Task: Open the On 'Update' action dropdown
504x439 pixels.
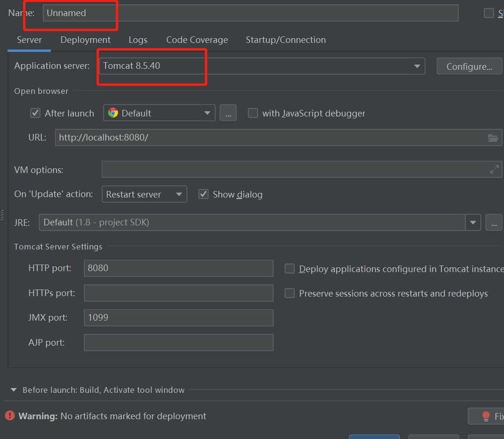Action: pyautogui.click(x=144, y=194)
